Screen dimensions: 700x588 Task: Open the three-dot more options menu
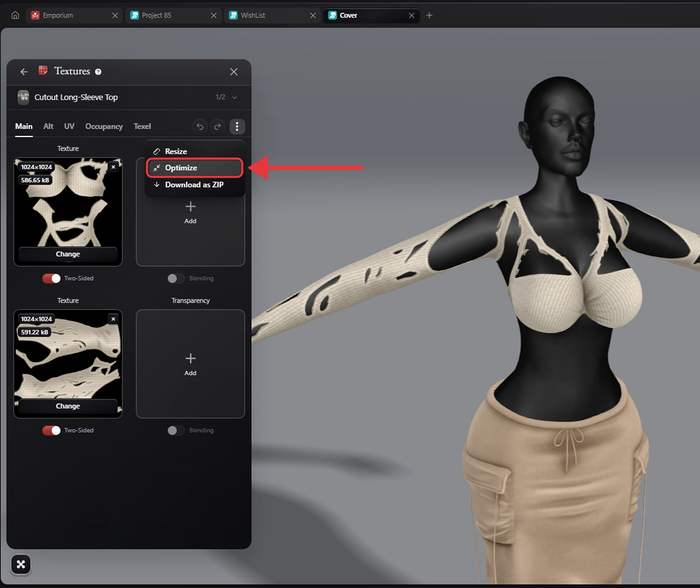pos(237,127)
